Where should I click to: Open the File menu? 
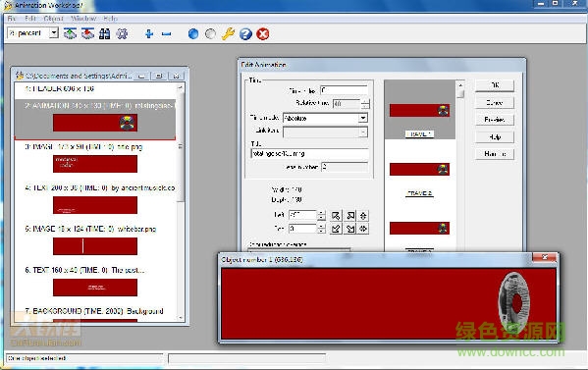click(x=12, y=18)
